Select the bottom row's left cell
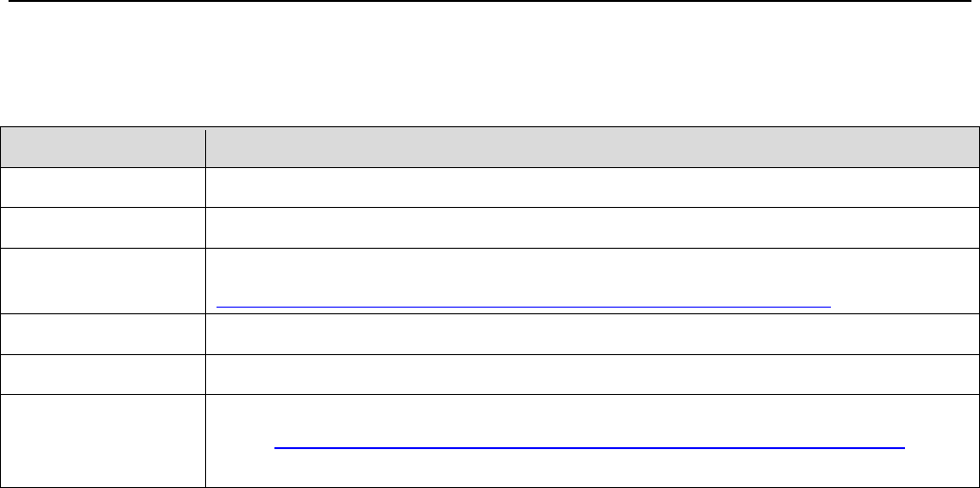The image size is (980, 488). coord(103,441)
